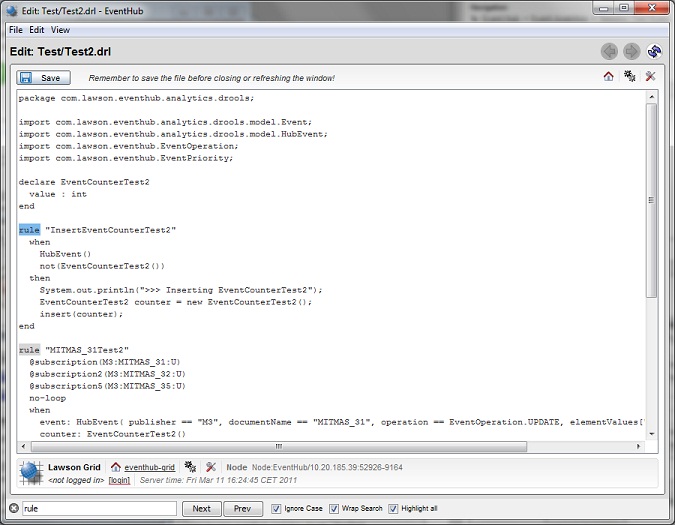This screenshot has width=675, height=525.
Task: Click Next search result button
Action: pyautogui.click(x=201, y=509)
